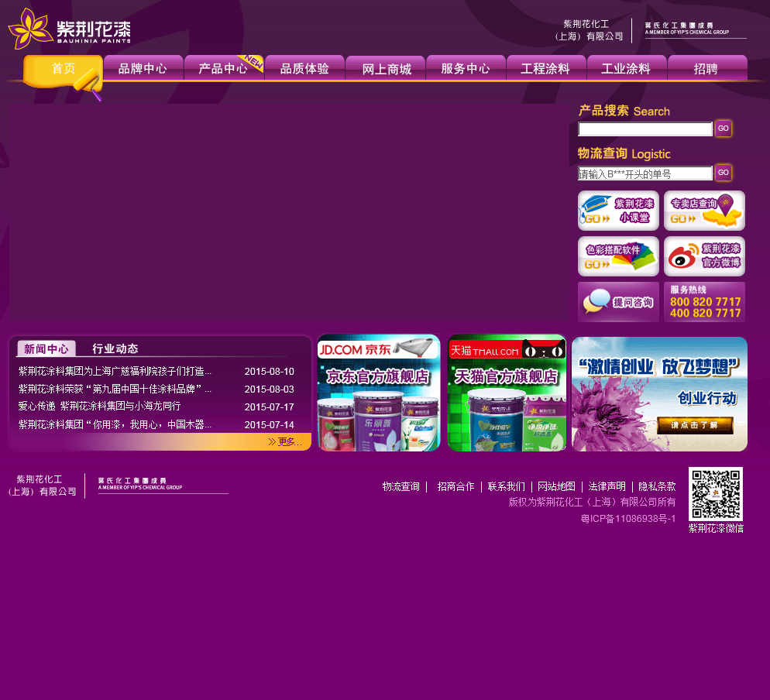
Task: Click footer 招商合作 link
Action: pos(455,486)
